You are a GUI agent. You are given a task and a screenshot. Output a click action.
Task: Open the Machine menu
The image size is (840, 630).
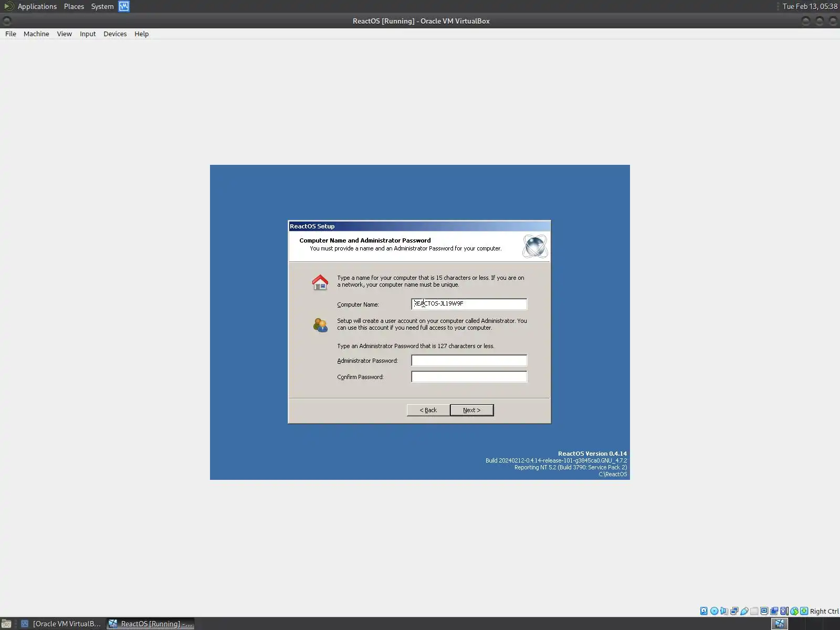pyautogui.click(x=36, y=34)
